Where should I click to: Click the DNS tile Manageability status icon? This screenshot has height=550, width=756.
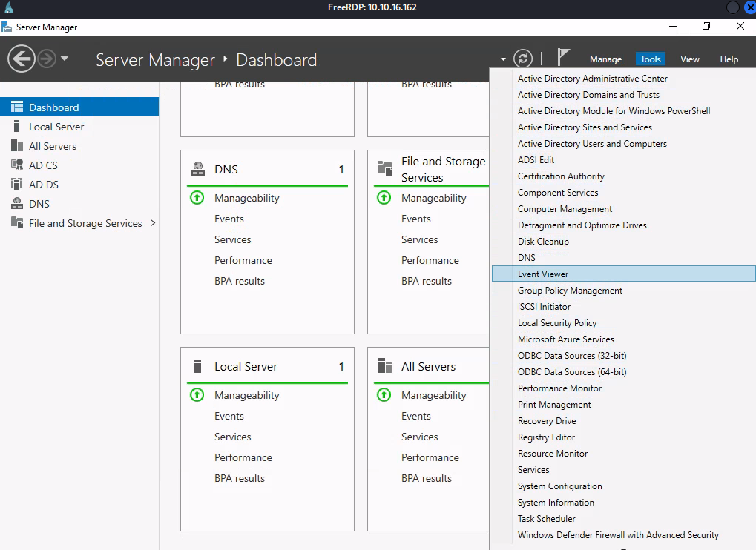coord(197,197)
